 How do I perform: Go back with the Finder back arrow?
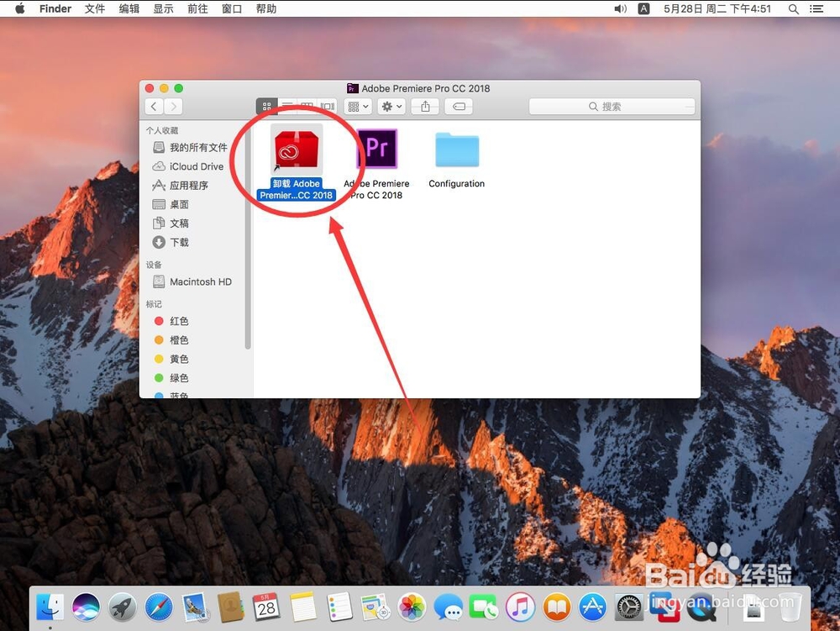tap(155, 107)
